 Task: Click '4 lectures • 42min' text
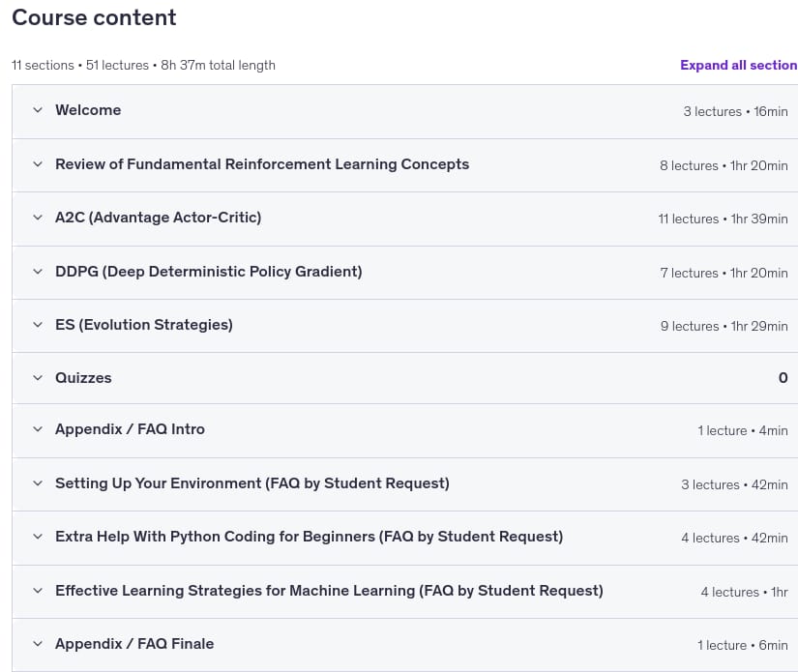734,538
